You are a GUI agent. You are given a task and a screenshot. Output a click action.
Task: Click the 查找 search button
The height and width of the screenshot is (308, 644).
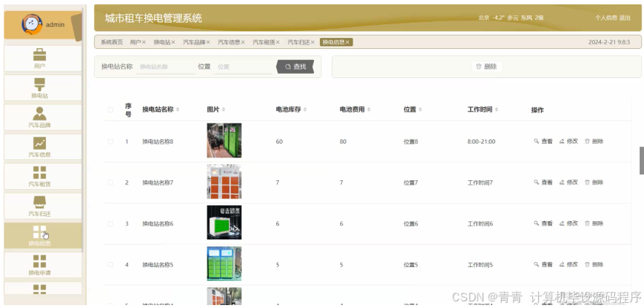point(295,66)
